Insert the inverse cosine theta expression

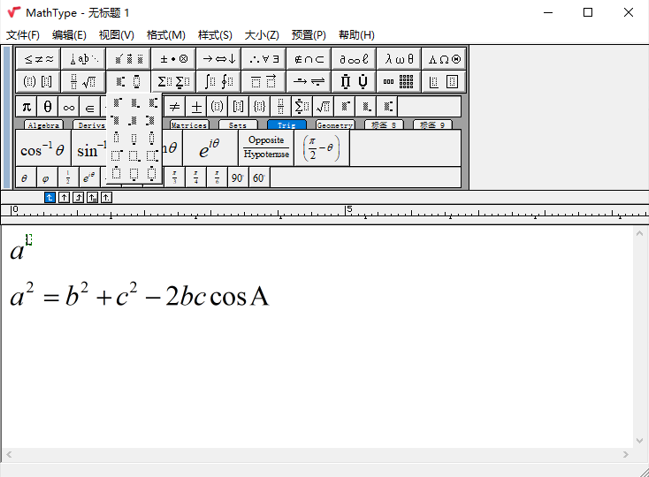(43, 149)
